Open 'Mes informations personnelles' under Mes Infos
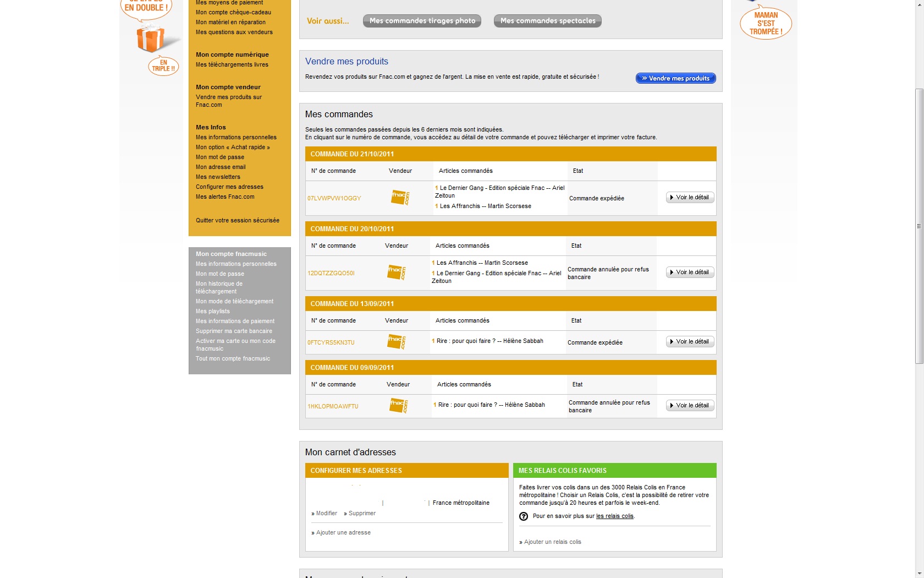This screenshot has width=924, height=578. [236, 137]
